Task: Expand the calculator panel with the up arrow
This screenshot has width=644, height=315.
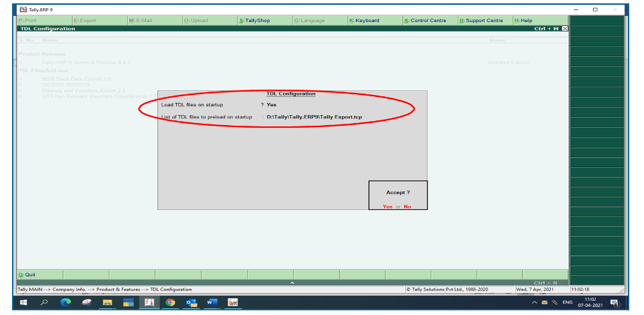Action: pos(292,283)
